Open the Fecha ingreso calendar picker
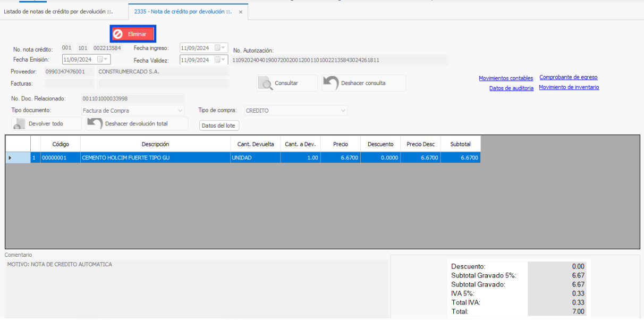This screenshot has height=320, width=644. click(x=220, y=48)
